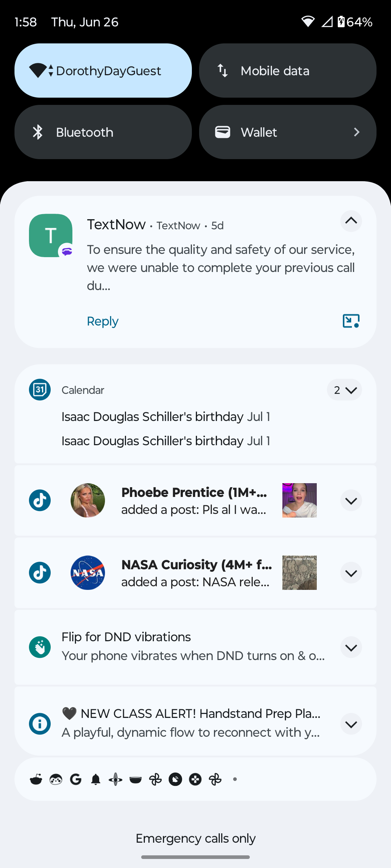The height and width of the screenshot is (868, 391).
Task: Tap the TextNow green avatar icon
Action: pyautogui.click(x=50, y=235)
